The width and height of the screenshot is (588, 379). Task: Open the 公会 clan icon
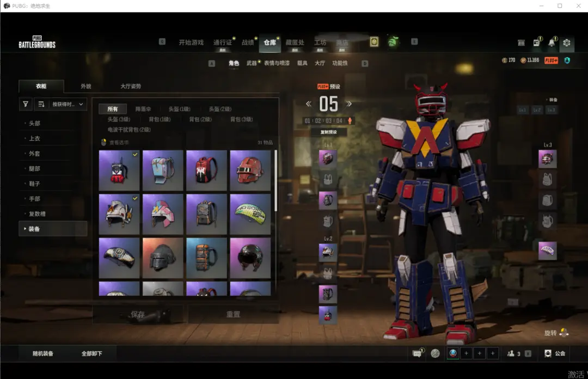tap(555, 353)
